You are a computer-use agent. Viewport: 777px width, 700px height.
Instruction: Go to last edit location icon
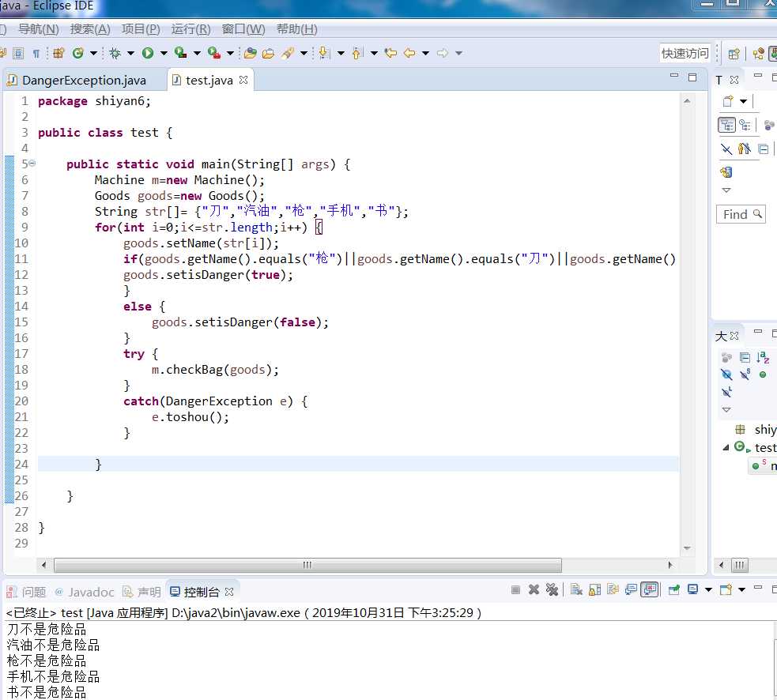(x=390, y=53)
